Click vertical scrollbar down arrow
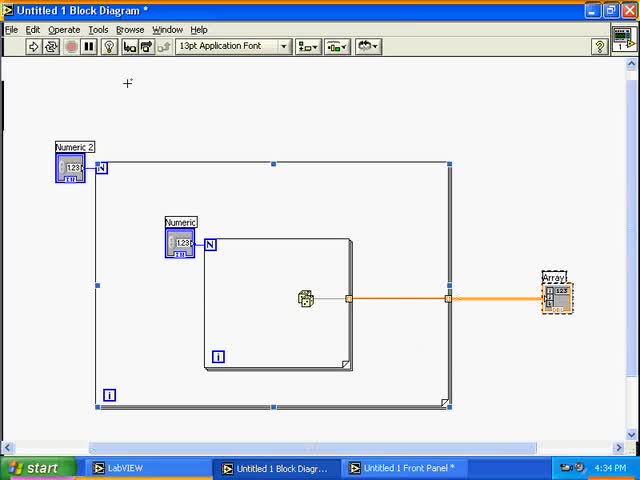Image resolution: width=640 pixels, height=480 pixels. (631, 435)
